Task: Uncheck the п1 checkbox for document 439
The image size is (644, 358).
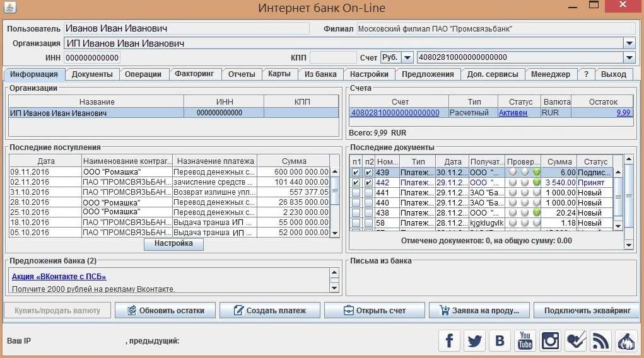Action: pos(356,172)
